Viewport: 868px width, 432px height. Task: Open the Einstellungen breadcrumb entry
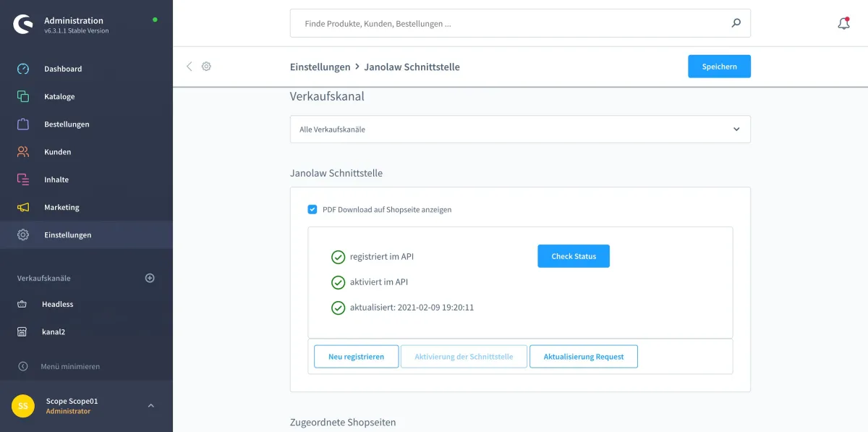[x=320, y=66]
